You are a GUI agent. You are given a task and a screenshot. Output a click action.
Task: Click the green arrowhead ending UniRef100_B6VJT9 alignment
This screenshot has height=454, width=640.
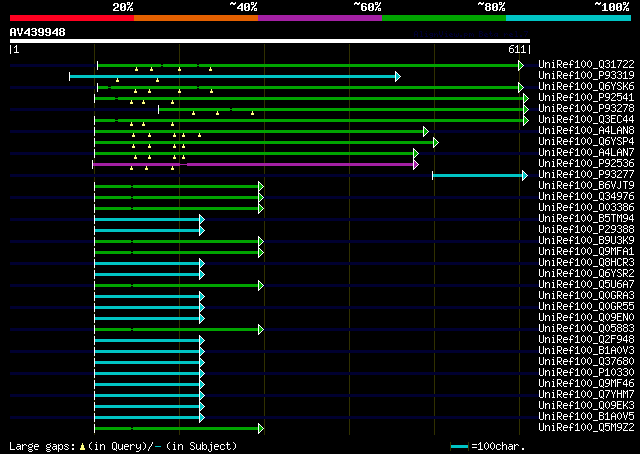(261, 187)
